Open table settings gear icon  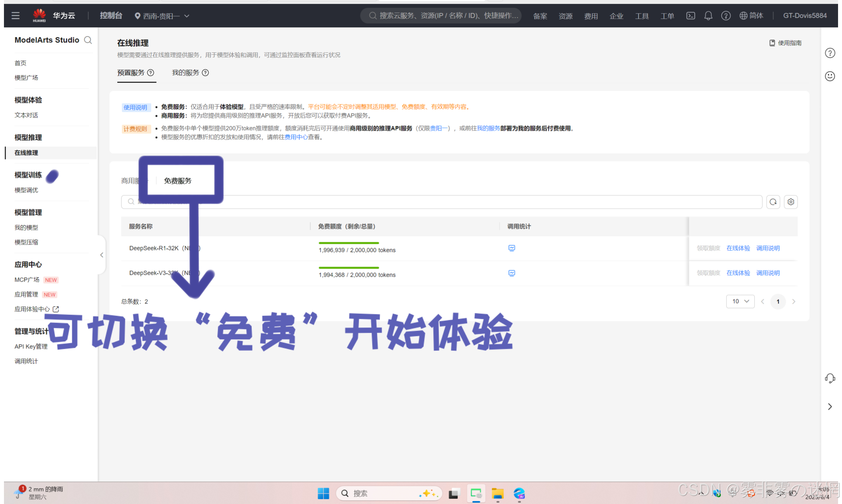click(x=790, y=202)
